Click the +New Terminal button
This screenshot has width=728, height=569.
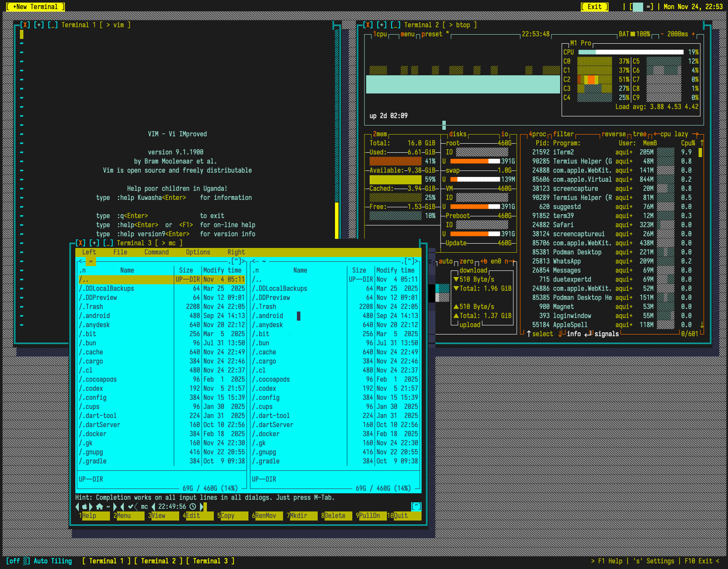pyautogui.click(x=35, y=6)
